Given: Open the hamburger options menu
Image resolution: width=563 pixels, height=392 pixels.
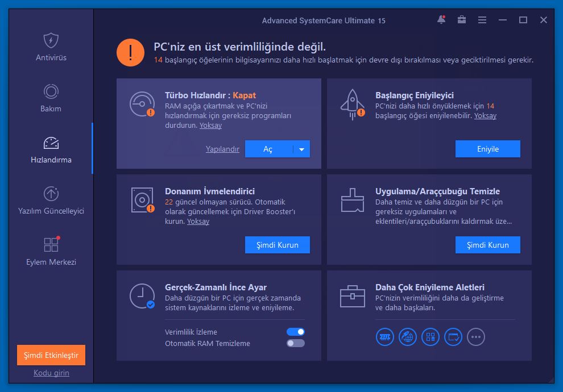Looking at the screenshot, I should click(x=482, y=20).
